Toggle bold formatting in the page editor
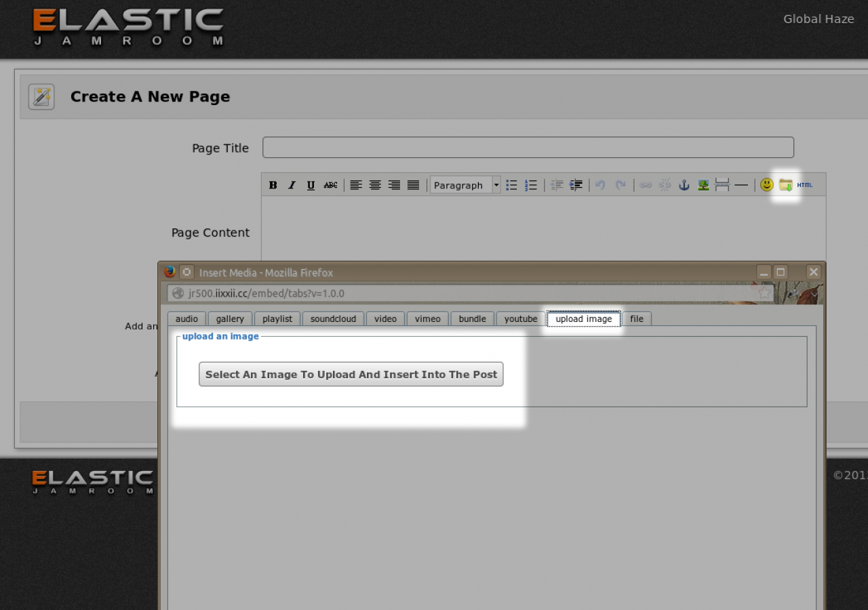868x610 pixels. [273, 185]
